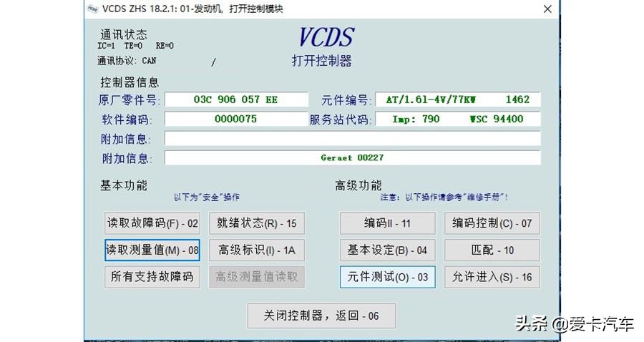Click the VCDS app icon in title bar
644x342 pixels.
93,9
